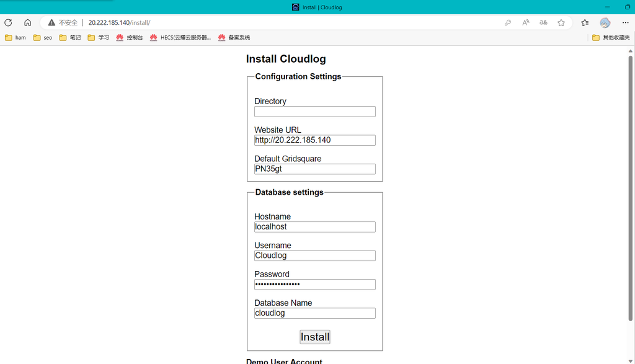Click the page vertical scrollbar thumb
The image size is (635, 364).
coord(630,189)
